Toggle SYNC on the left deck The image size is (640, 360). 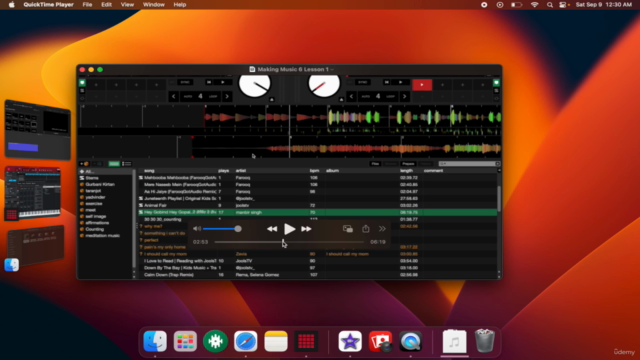(185, 82)
